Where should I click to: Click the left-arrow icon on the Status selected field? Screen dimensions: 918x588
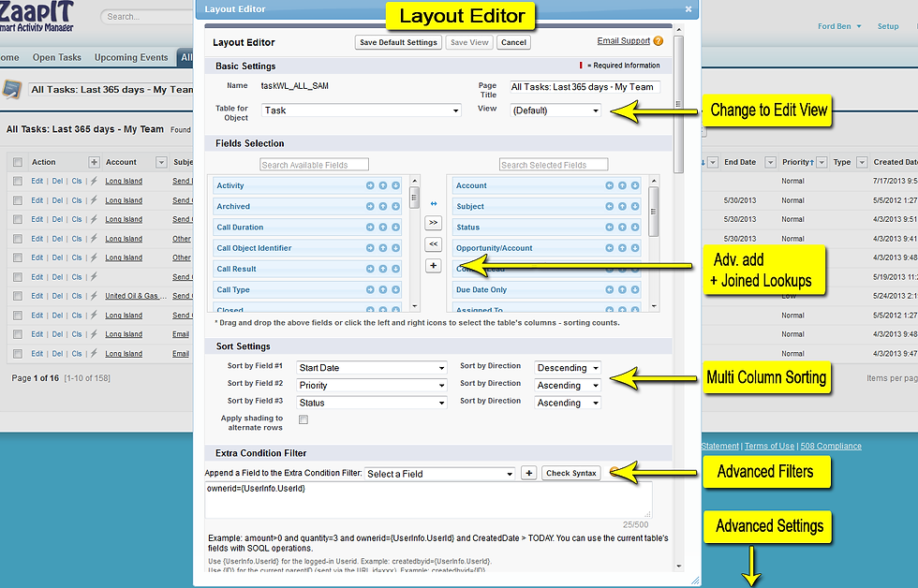[610, 227]
